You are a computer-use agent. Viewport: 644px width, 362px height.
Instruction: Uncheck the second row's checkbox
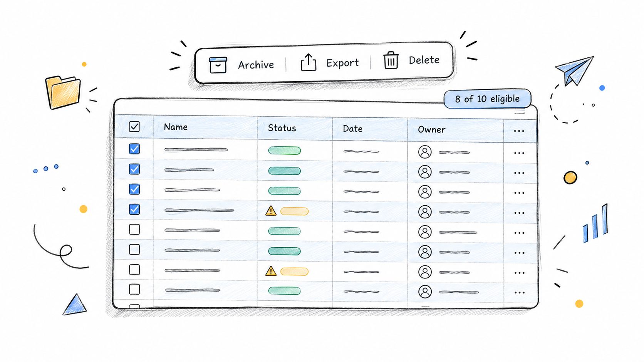tap(134, 169)
